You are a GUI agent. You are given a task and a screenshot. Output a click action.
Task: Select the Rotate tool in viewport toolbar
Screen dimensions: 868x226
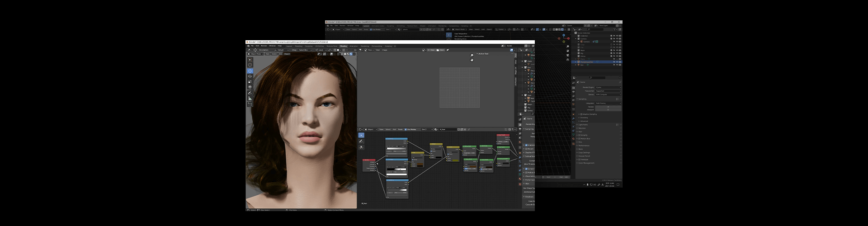250,76
